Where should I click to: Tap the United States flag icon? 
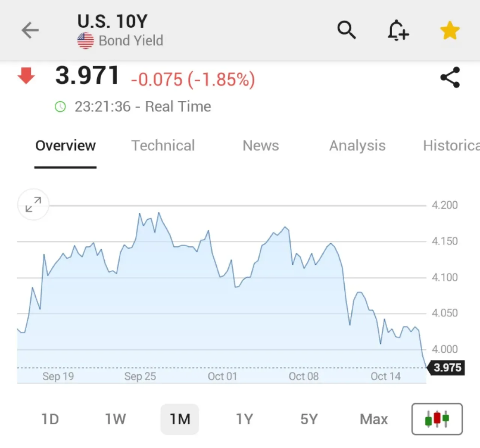[x=85, y=41]
